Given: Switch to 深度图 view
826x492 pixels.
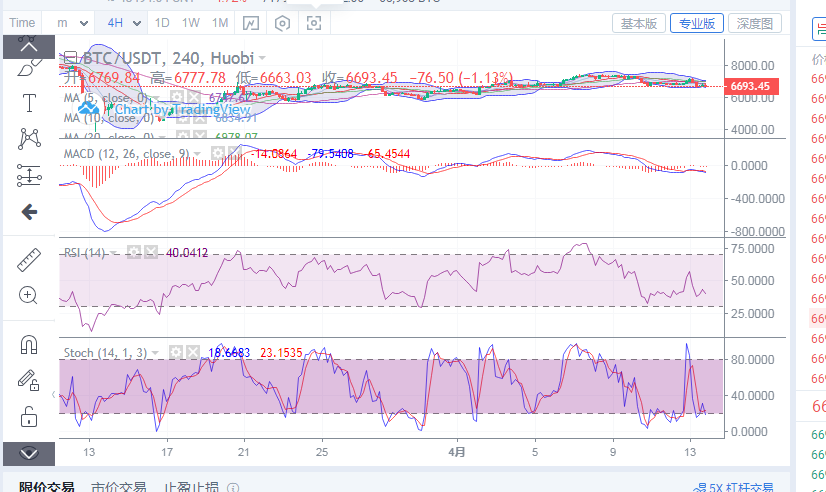Looking at the screenshot, I should [x=755, y=23].
